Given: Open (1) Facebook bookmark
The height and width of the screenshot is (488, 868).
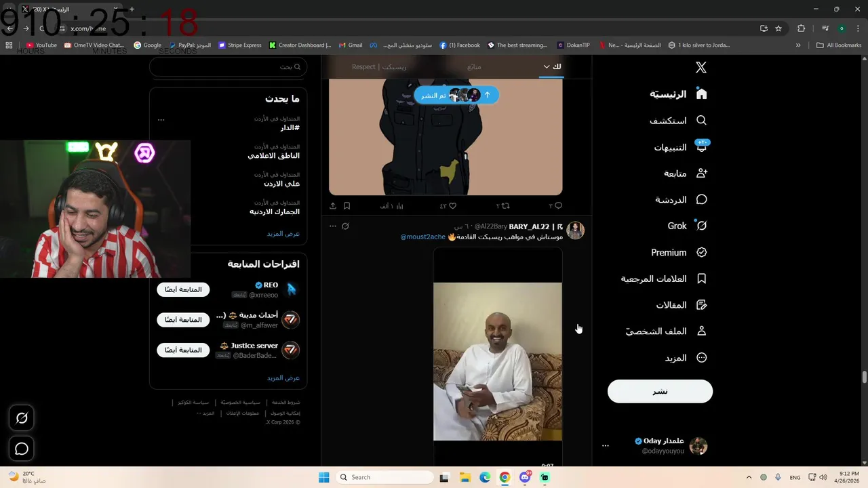Looking at the screenshot, I should 460,45.
